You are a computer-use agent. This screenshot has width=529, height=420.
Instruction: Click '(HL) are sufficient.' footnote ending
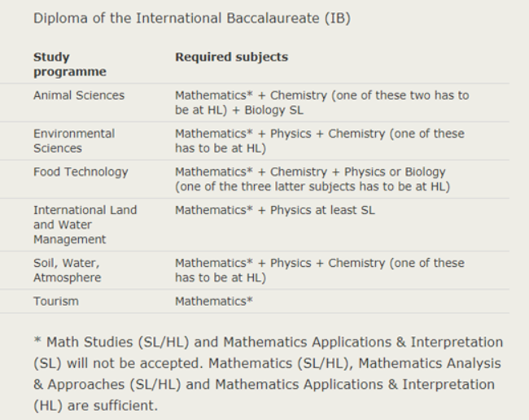click(x=95, y=405)
